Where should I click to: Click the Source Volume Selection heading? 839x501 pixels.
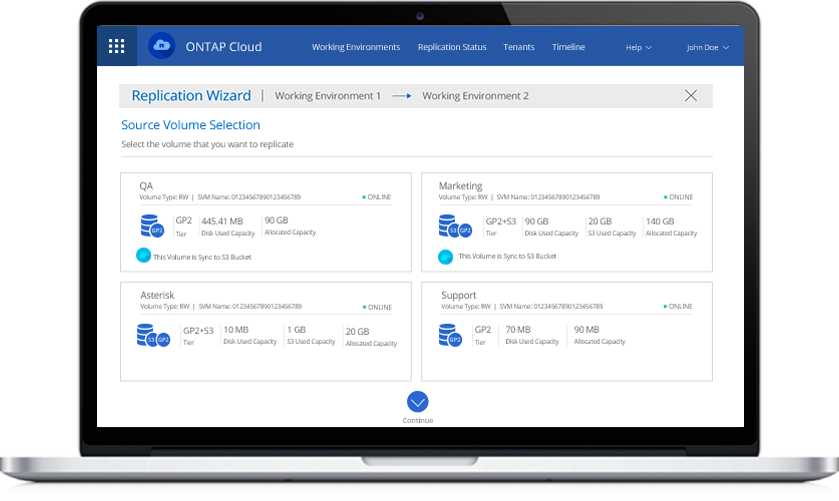pos(190,125)
